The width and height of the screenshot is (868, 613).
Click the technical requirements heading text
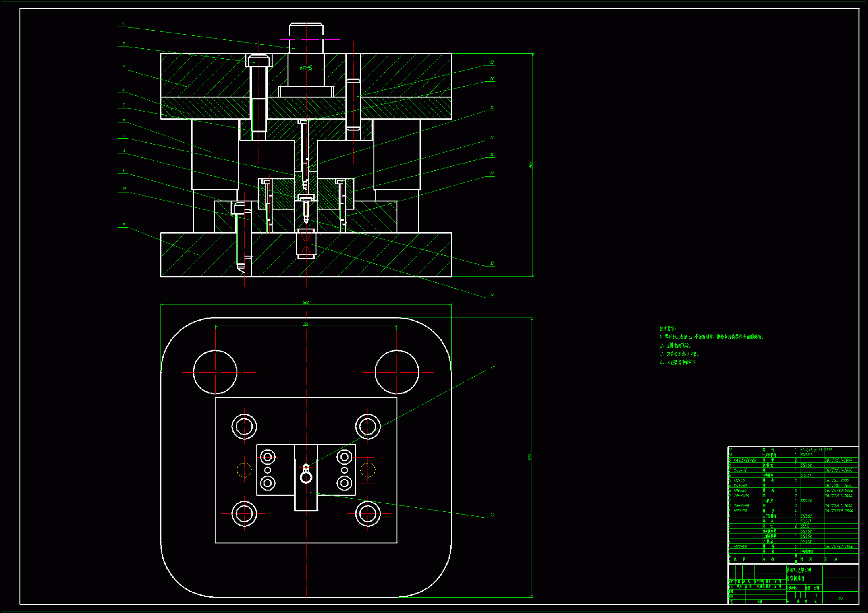(x=667, y=328)
